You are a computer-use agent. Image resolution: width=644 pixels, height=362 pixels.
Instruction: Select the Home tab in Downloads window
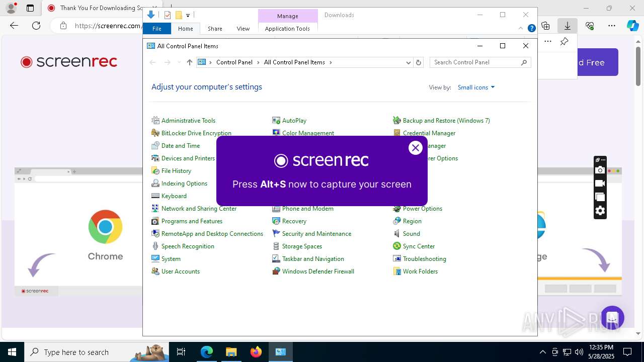(x=185, y=29)
